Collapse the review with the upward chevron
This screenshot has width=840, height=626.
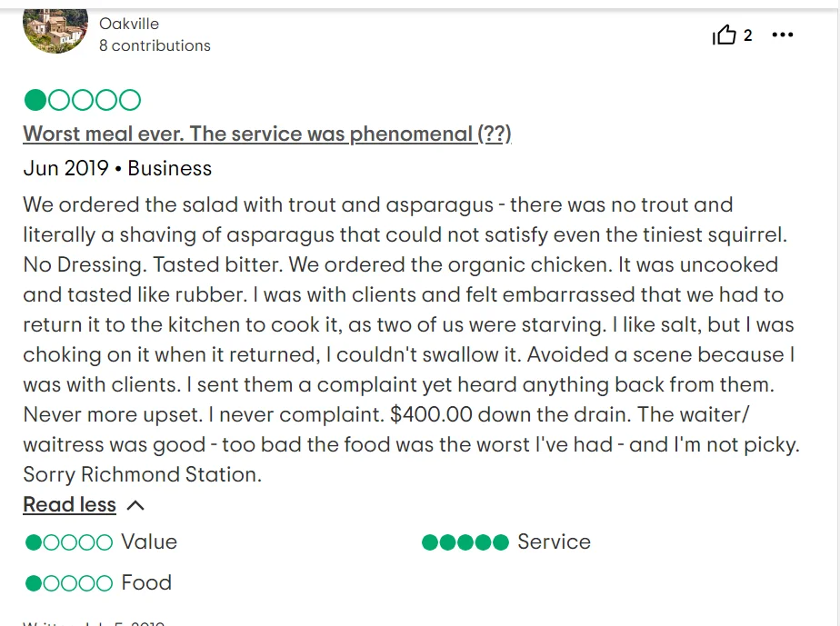(133, 504)
